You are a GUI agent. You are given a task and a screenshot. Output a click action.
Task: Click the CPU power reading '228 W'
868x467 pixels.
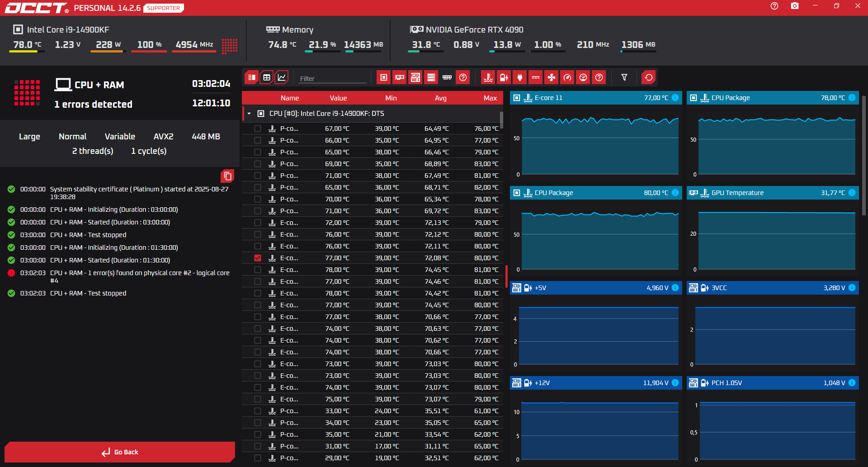[x=108, y=45]
